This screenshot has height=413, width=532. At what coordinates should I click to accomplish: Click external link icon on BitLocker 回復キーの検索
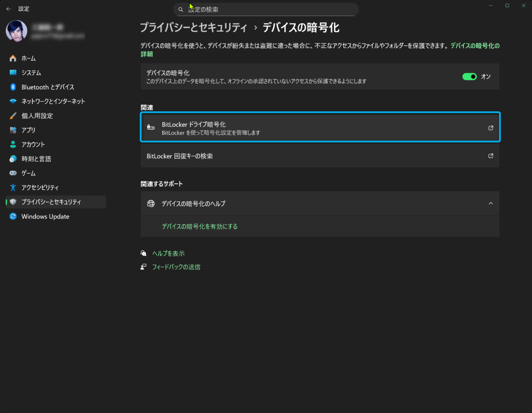490,156
